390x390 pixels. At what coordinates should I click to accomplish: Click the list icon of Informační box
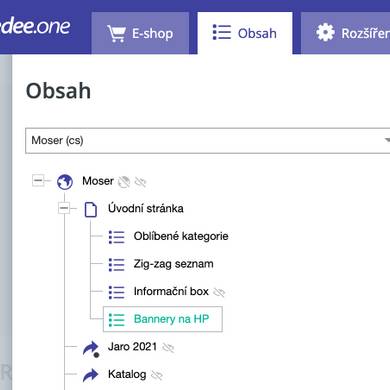point(116,292)
